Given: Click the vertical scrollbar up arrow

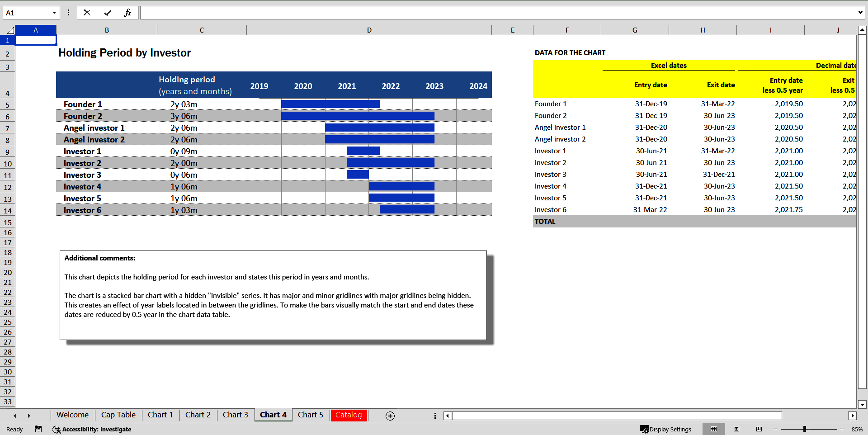Looking at the screenshot, I should pyautogui.click(x=862, y=30).
